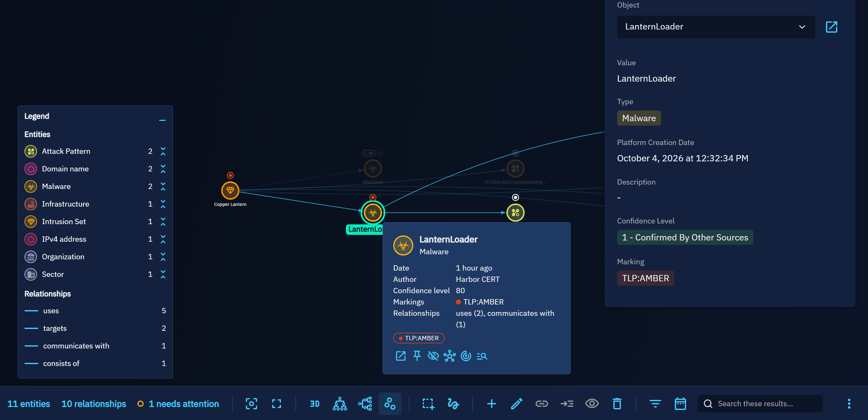Click the search these results field
This screenshot has height=420, width=868.
[x=760, y=403]
